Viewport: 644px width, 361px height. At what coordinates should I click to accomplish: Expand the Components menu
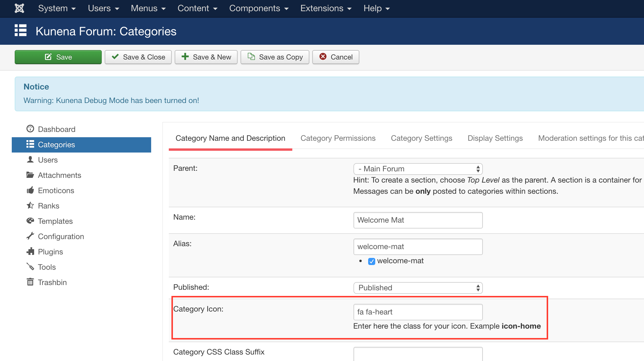pos(258,8)
